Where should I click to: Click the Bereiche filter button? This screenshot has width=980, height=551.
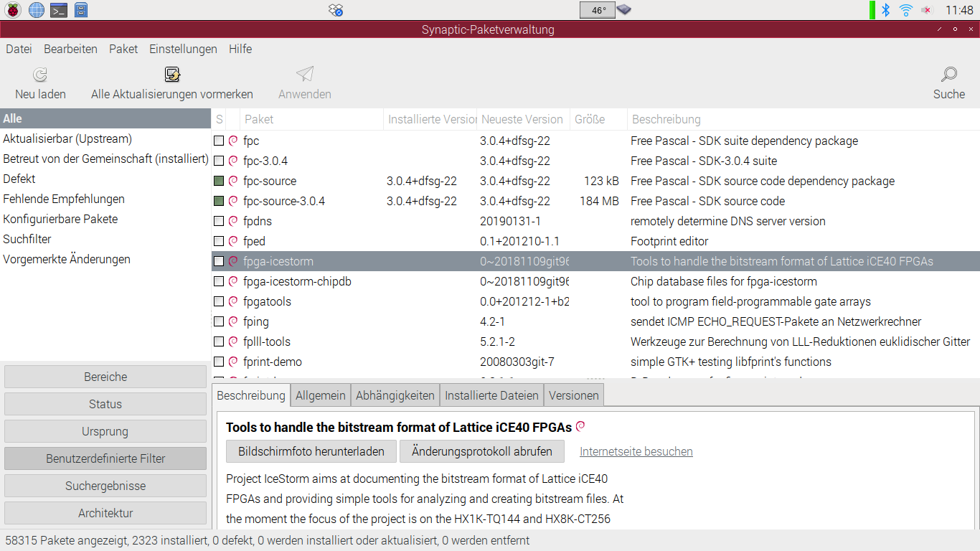pyautogui.click(x=105, y=377)
